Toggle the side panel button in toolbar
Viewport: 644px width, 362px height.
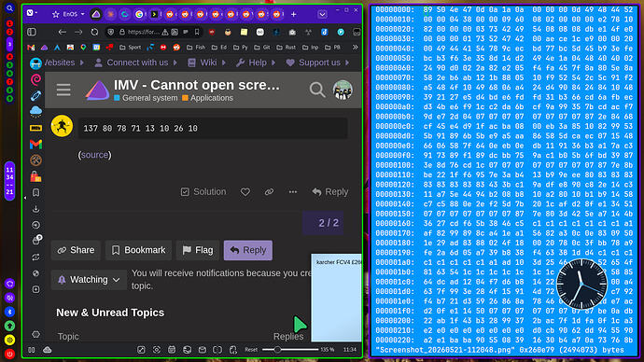pyautogui.click(x=32, y=32)
